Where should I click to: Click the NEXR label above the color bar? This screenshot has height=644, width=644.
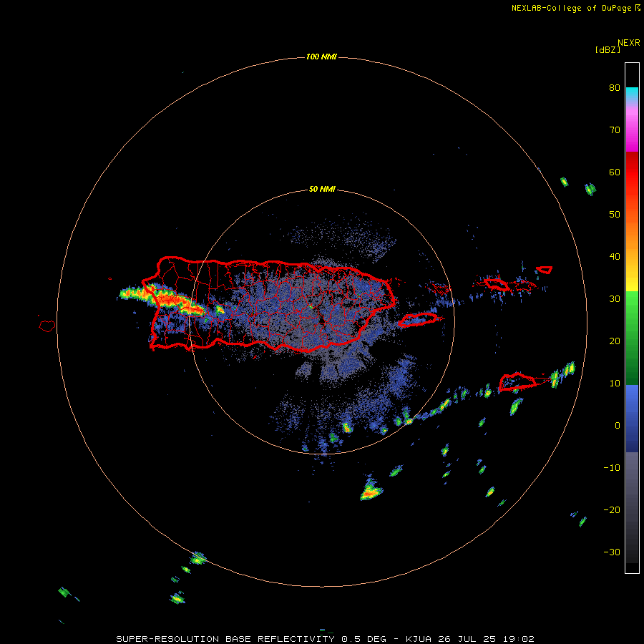click(628, 43)
